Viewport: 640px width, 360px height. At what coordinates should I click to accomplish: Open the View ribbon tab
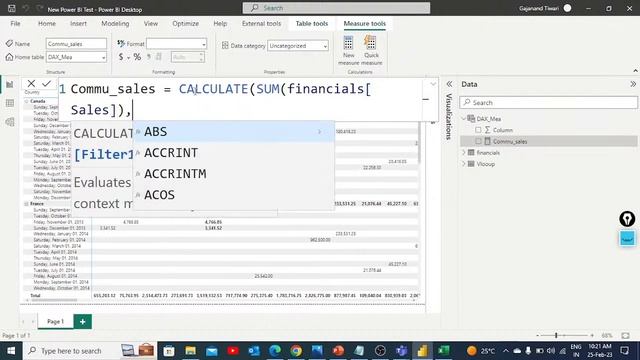point(151,24)
